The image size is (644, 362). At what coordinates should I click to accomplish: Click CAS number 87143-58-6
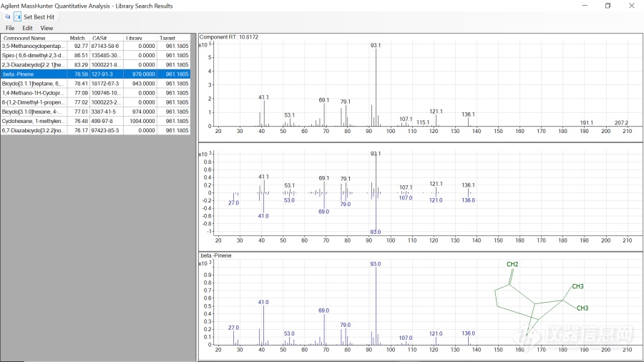click(107, 46)
